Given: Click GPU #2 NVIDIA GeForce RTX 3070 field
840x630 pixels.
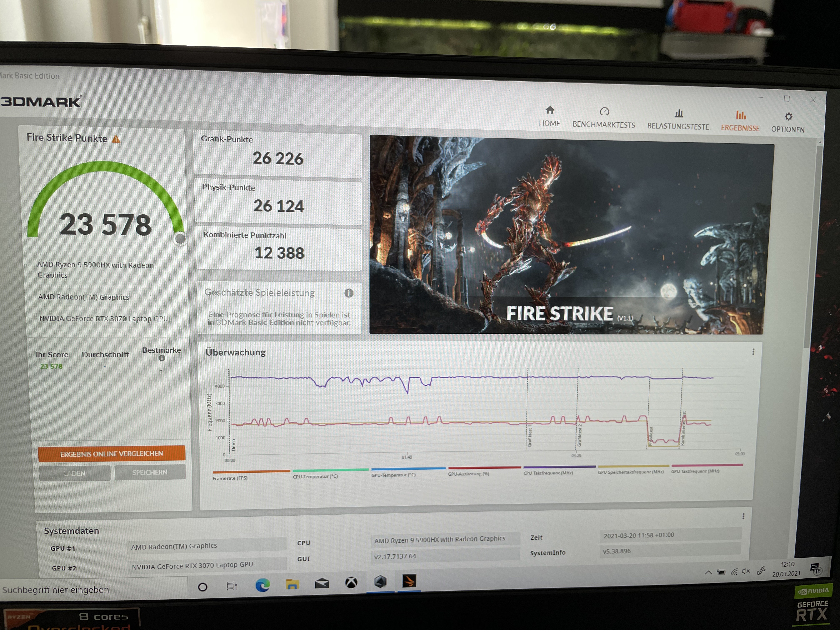Looking at the screenshot, I should 207,565.
